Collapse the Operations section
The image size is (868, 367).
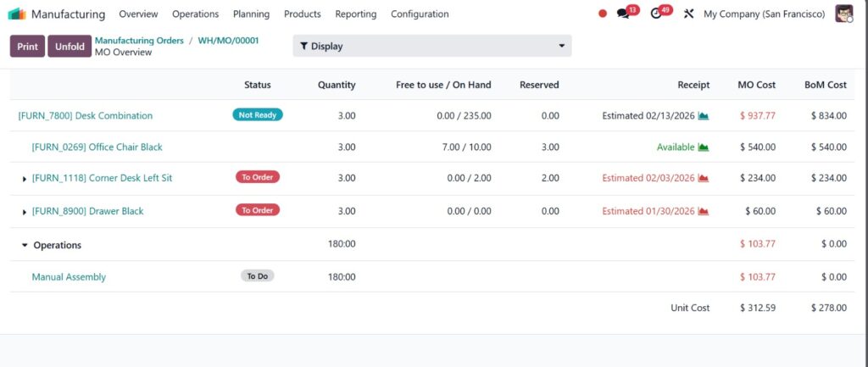pos(25,245)
